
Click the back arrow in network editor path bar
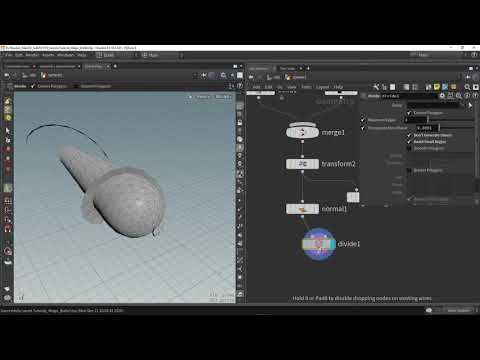pos(251,77)
